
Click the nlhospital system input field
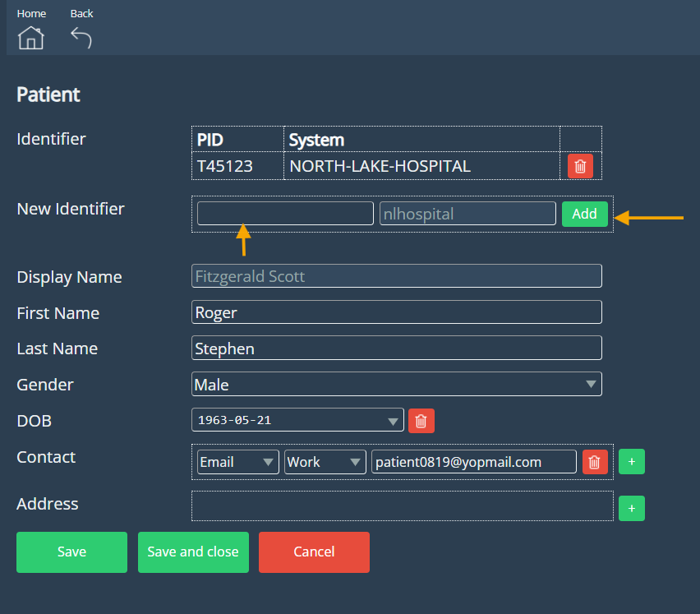point(467,214)
